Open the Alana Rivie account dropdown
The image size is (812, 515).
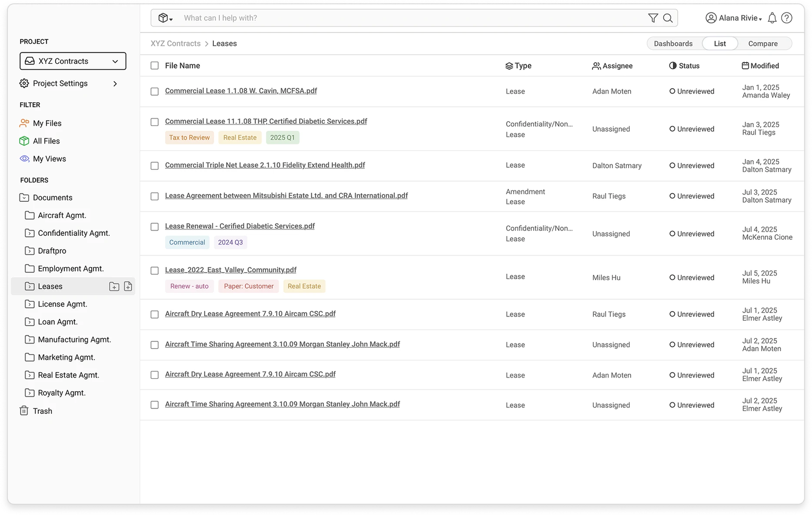coord(734,17)
